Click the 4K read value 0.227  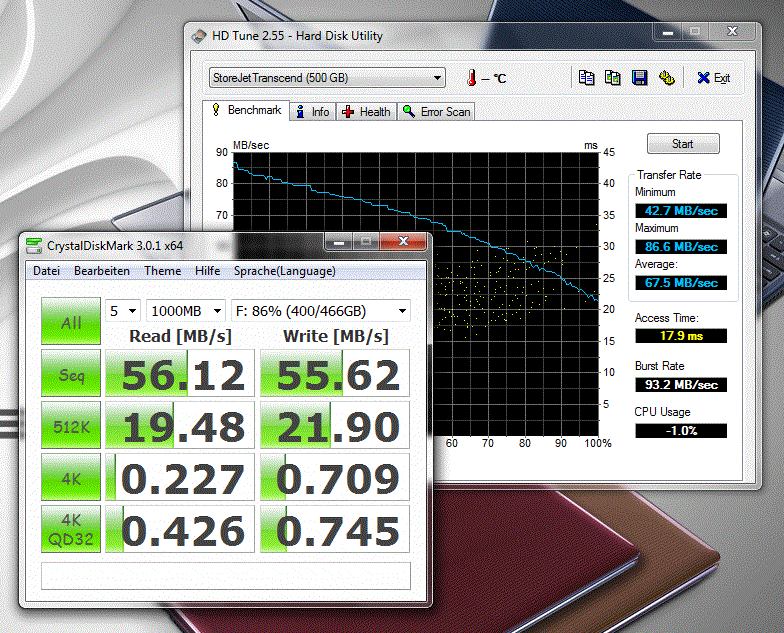[180, 478]
